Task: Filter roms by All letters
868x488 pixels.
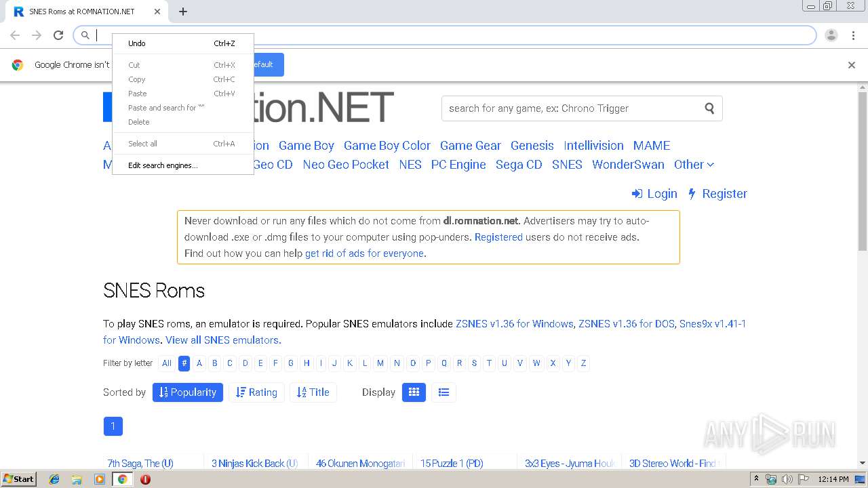Action: (x=167, y=363)
